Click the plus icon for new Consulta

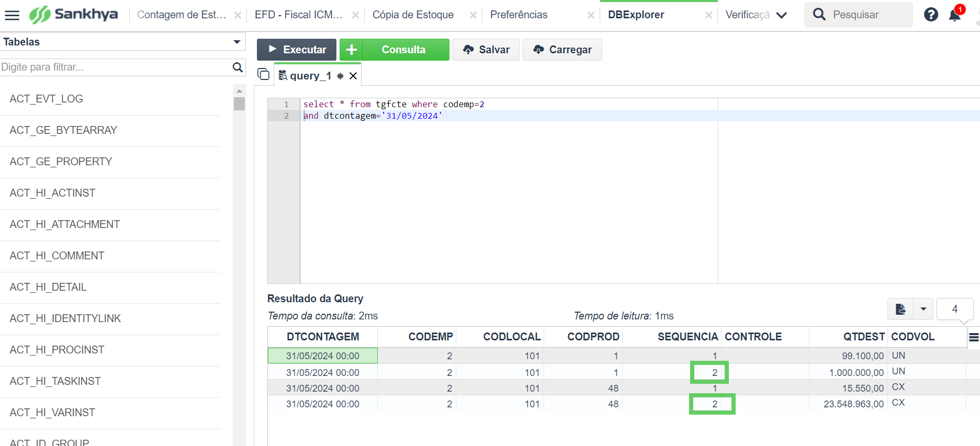pyautogui.click(x=351, y=50)
